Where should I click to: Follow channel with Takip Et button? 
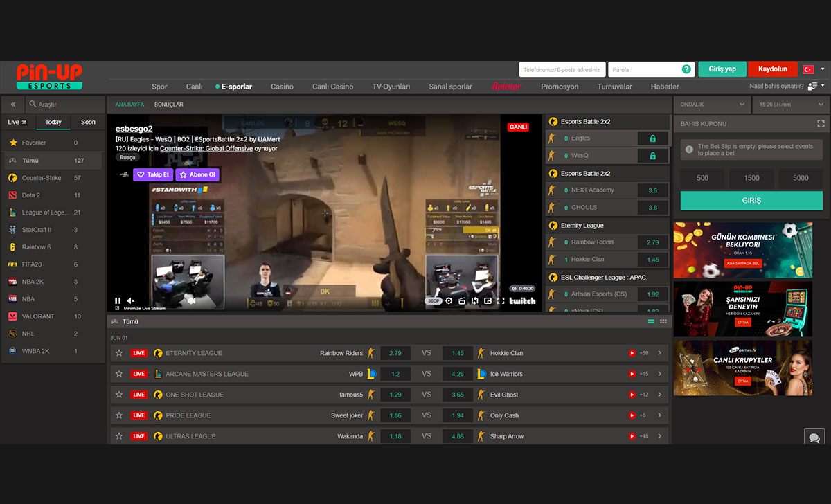click(x=153, y=174)
